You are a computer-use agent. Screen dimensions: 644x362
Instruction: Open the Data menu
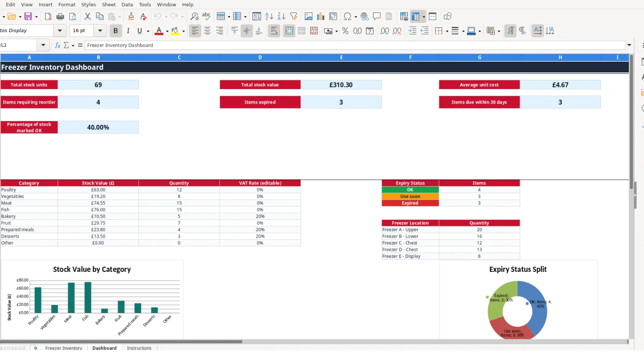point(127,4)
